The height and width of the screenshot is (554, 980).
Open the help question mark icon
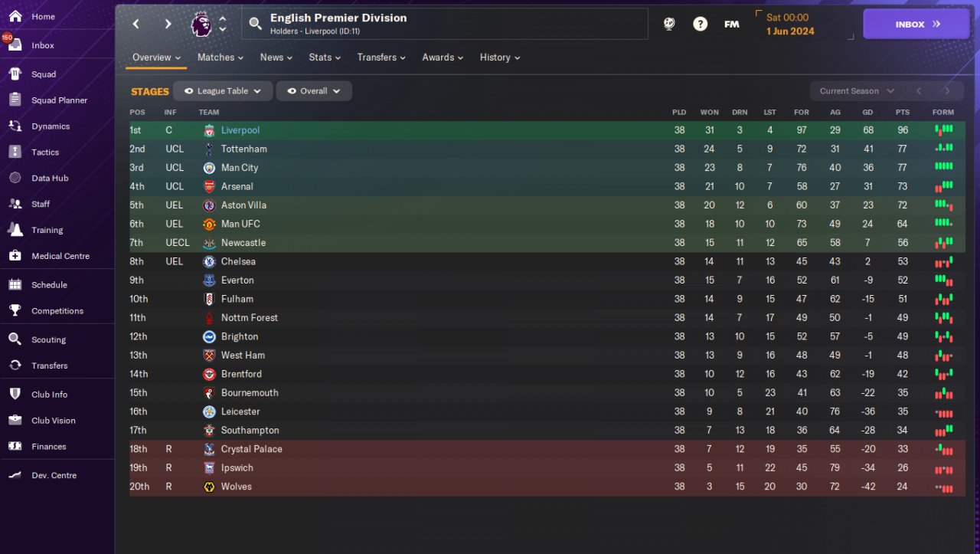point(700,24)
